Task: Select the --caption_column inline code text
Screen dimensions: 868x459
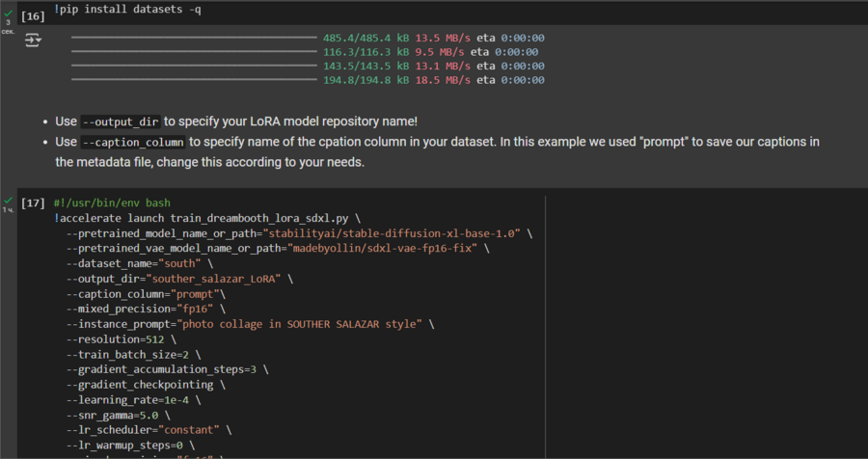Action: [133, 143]
